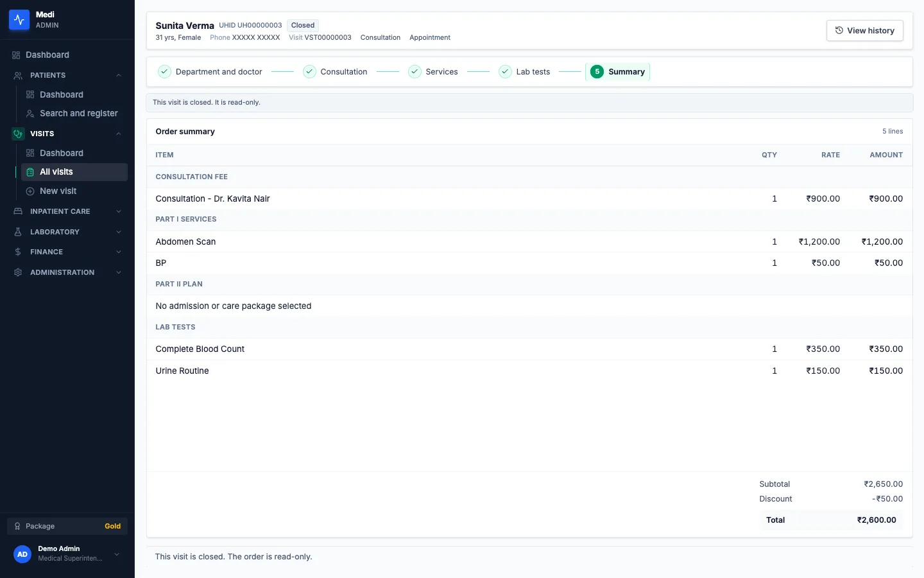The height and width of the screenshot is (578, 924).
Task: Open the Demo Admin user menu chevron
Action: (x=117, y=554)
